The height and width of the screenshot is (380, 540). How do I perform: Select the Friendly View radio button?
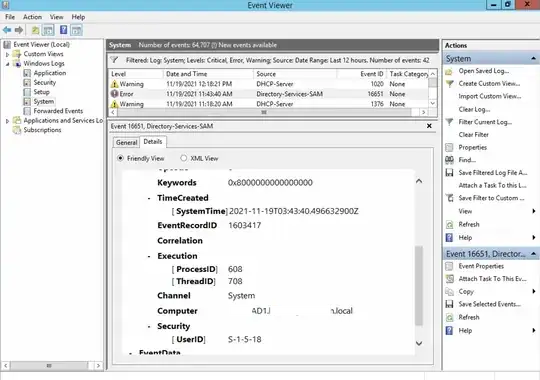[121, 158]
